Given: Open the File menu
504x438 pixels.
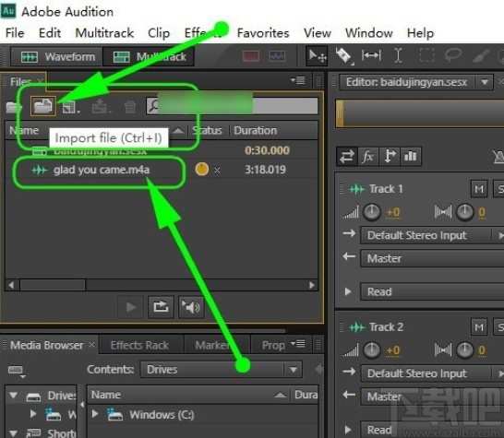Looking at the screenshot, I should coord(15,33).
